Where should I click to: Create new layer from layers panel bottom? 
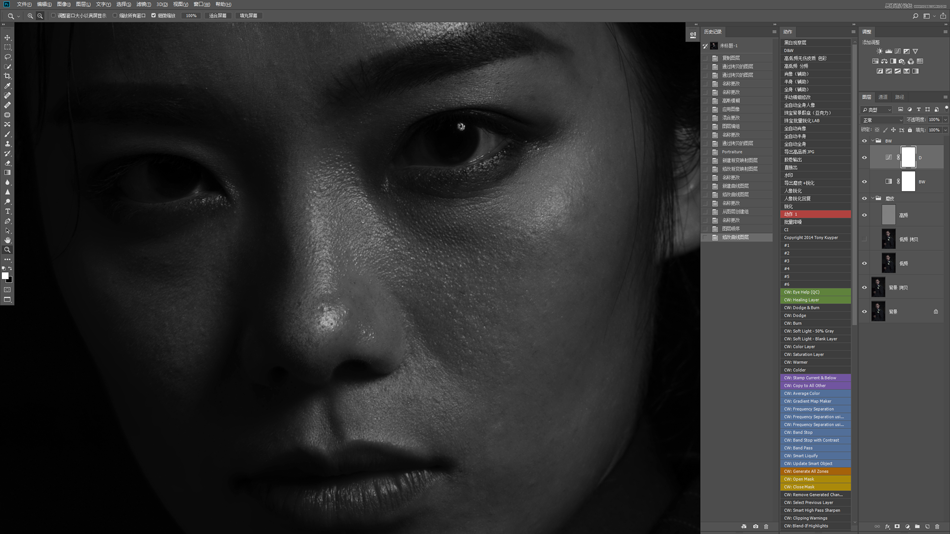point(927,526)
